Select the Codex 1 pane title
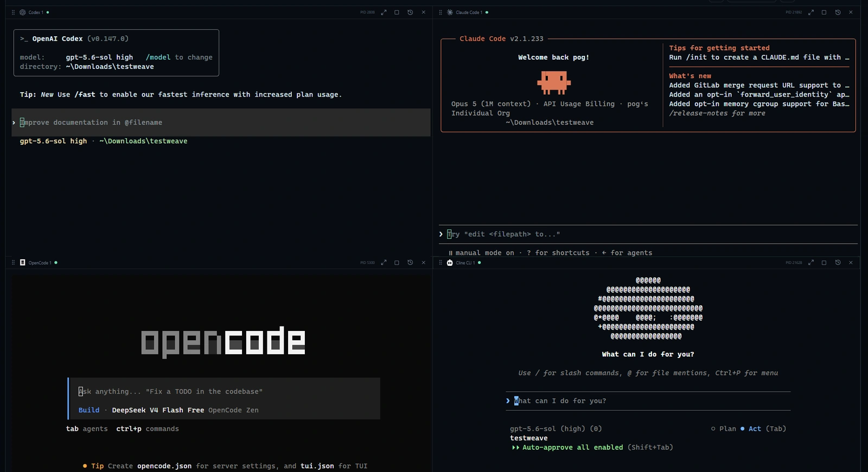This screenshot has height=472, width=868. tap(36, 12)
